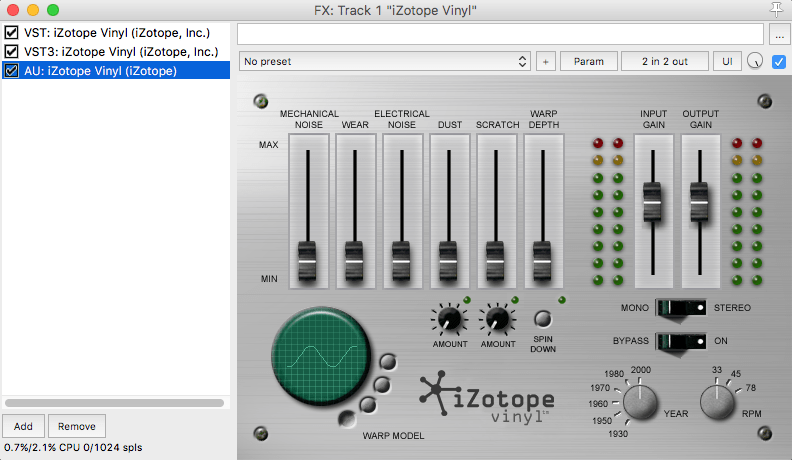Open the Param menu button
The width and height of the screenshot is (792, 460).
point(588,62)
